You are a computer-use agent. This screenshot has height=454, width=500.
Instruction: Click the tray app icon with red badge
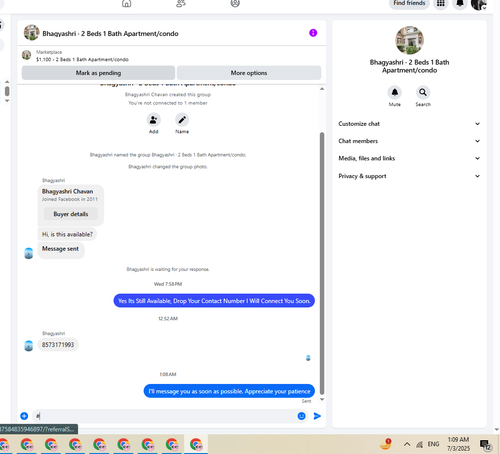click(385, 444)
